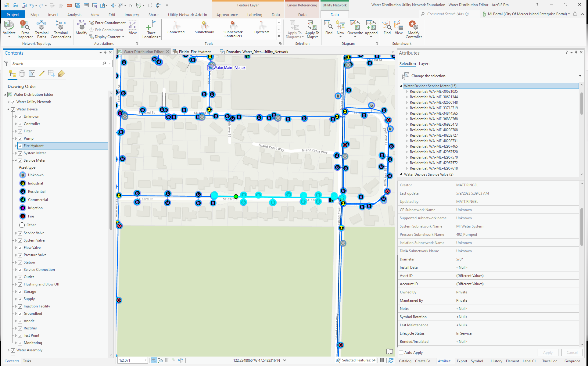Click the Subnetwork Controllers selection tool
This screenshot has height=366, width=588.
coord(233,29)
